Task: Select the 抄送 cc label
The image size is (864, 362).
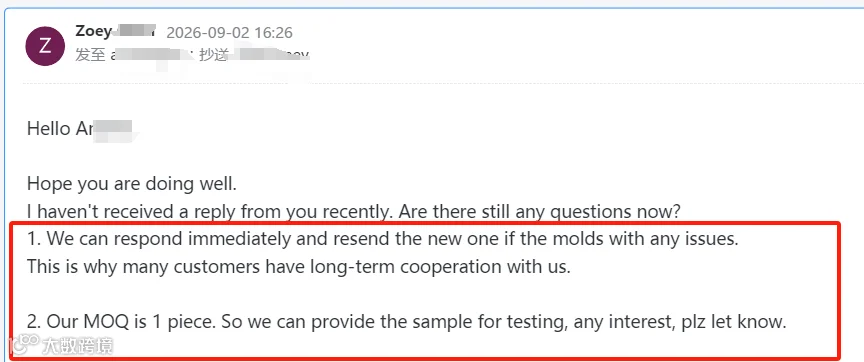Action: pos(214,55)
